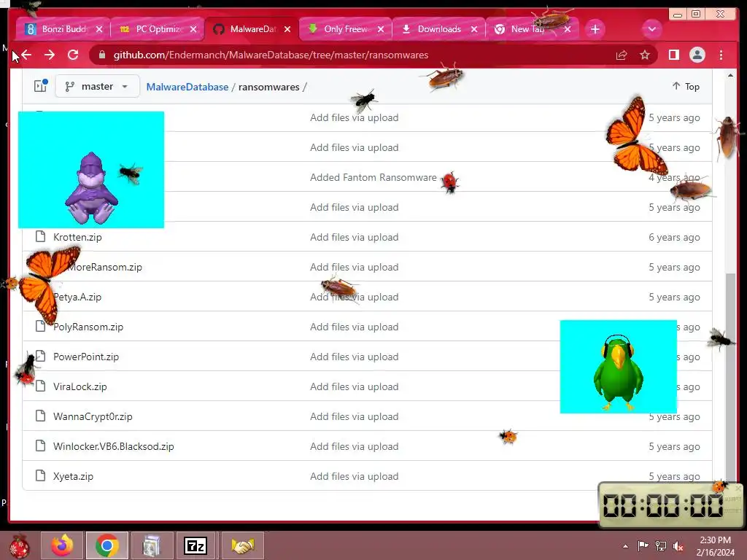Open ViraLock.zip file

[x=80, y=386]
